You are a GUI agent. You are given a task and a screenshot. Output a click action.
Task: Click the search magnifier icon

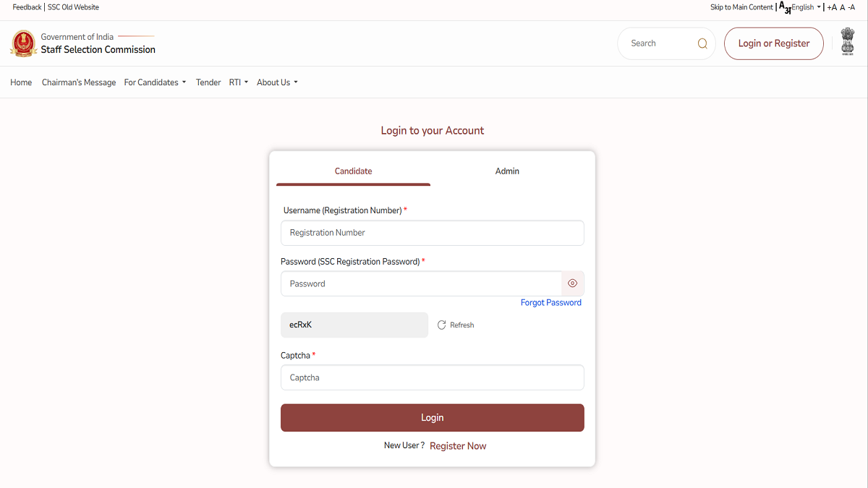click(x=702, y=43)
